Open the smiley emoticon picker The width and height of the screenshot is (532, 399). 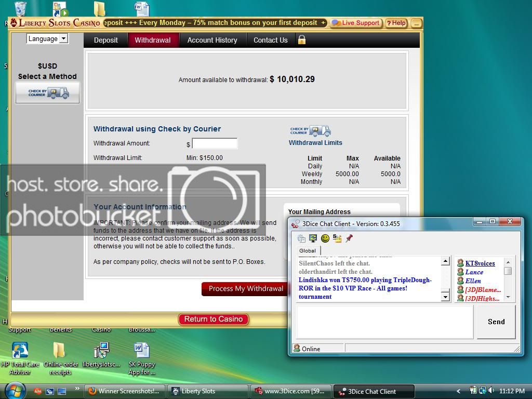tap(325, 238)
